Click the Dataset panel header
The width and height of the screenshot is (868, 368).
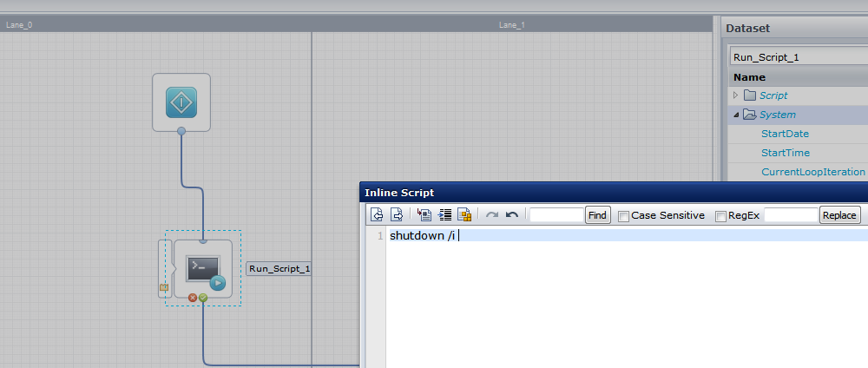(x=795, y=29)
